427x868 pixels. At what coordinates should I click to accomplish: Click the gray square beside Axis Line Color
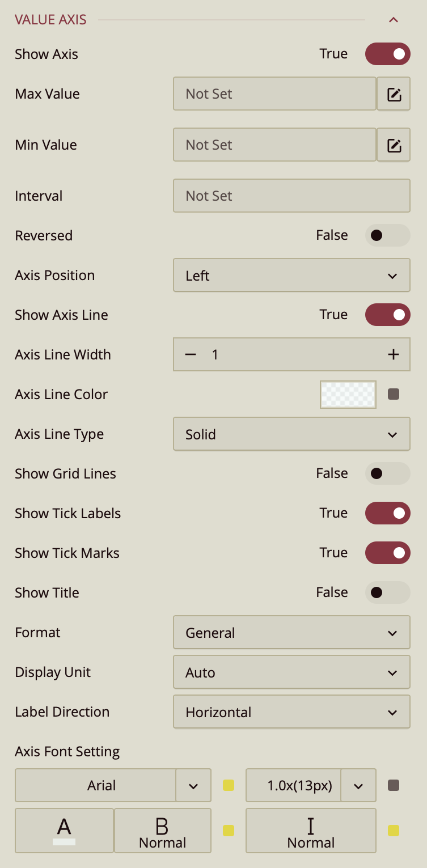point(394,394)
